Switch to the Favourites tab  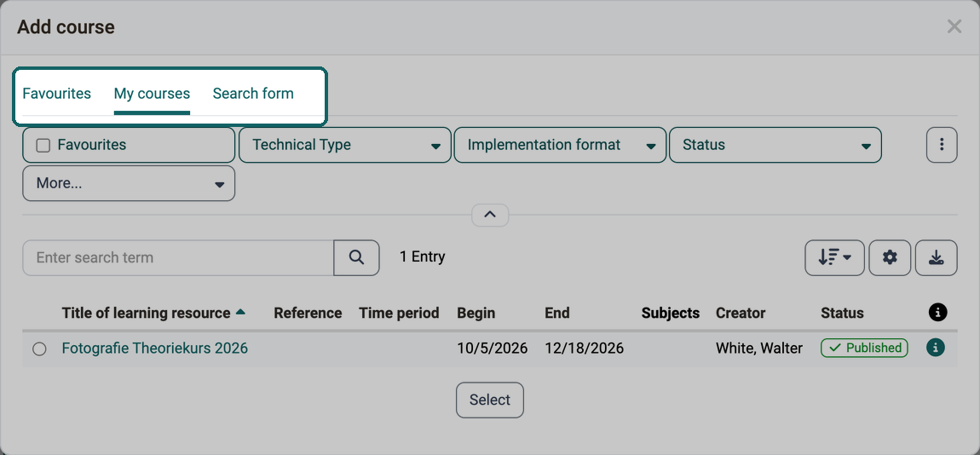[x=57, y=94]
